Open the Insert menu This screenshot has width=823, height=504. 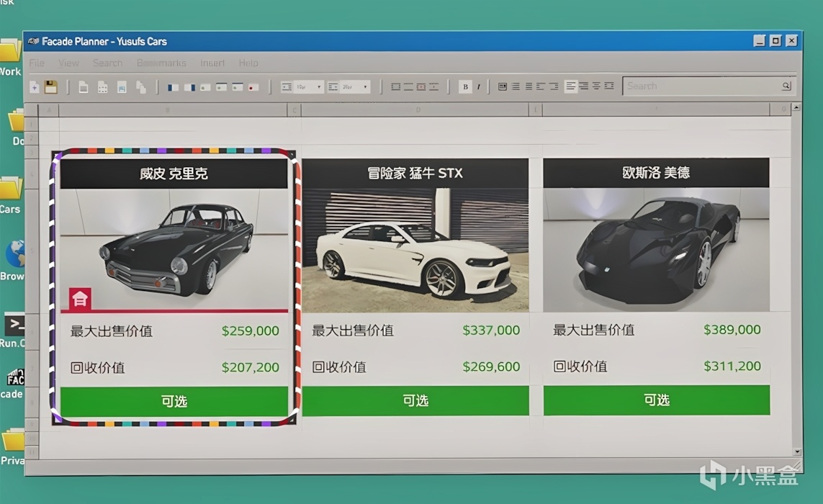click(x=212, y=63)
